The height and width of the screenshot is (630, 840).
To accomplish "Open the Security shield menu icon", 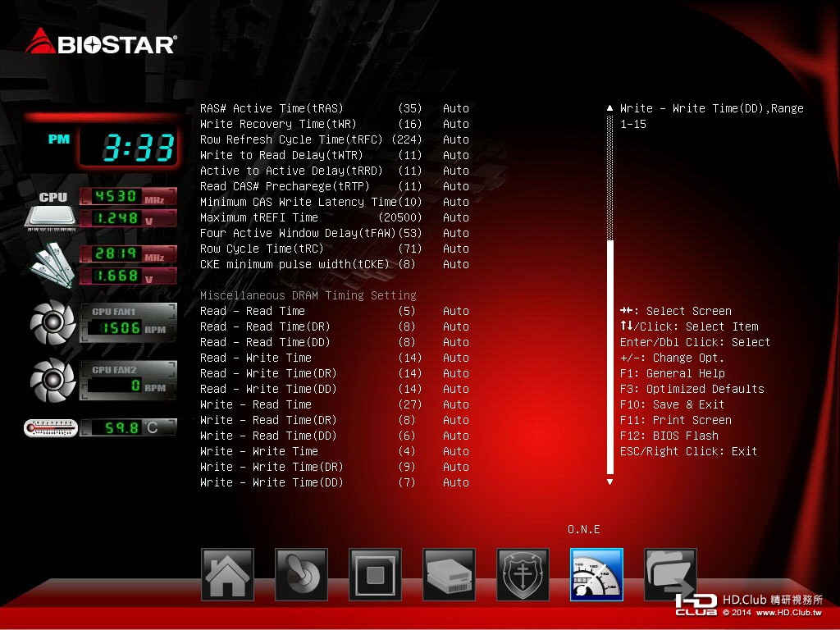I will tap(523, 575).
